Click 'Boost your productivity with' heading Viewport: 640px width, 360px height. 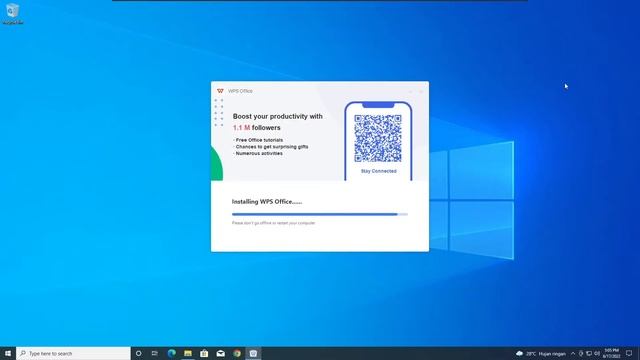(x=278, y=116)
